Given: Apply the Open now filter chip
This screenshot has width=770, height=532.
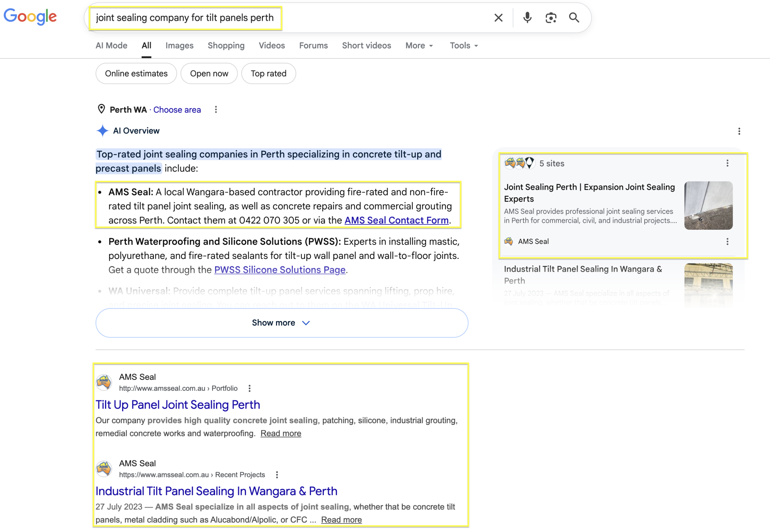Looking at the screenshot, I should click(x=209, y=73).
